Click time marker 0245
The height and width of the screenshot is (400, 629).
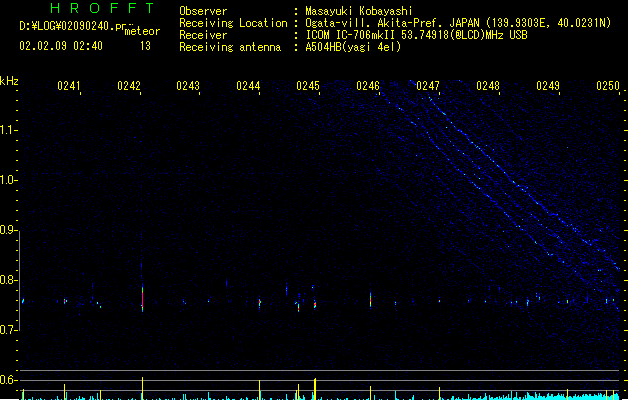point(308,86)
